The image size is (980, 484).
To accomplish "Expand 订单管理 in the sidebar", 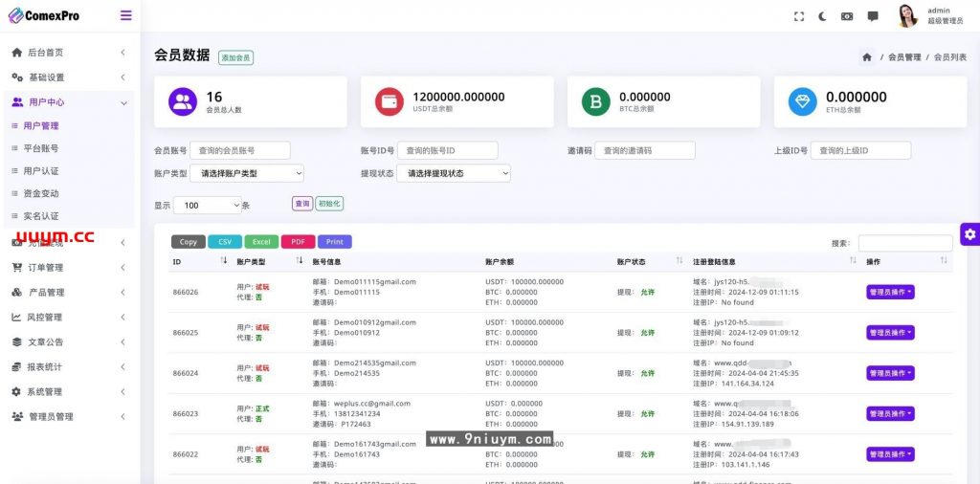I will pos(67,268).
